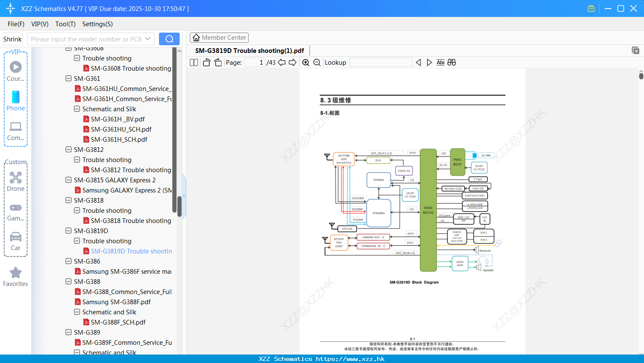Click the Shrink button
644x363 pixels.
[12, 39]
